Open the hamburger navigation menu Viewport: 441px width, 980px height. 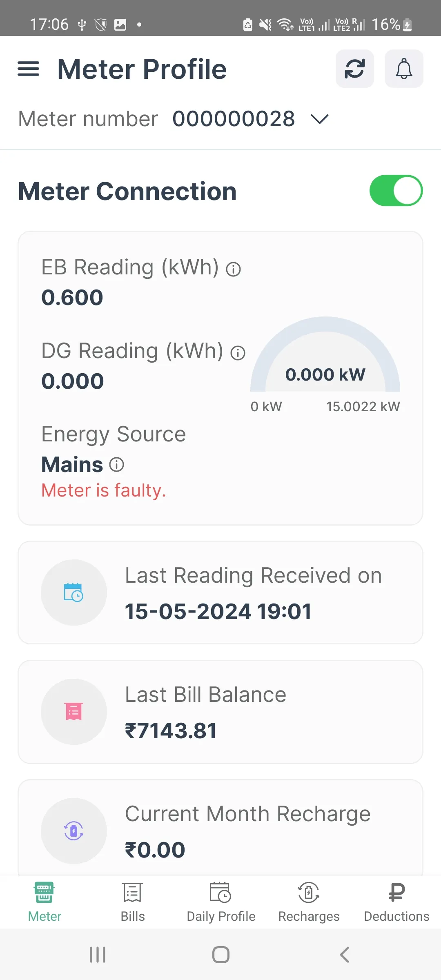pyautogui.click(x=29, y=69)
